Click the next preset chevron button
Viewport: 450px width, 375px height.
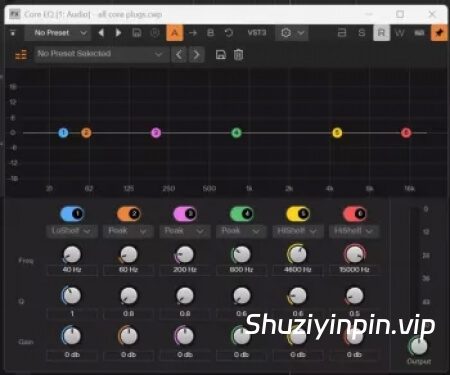click(196, 54)
